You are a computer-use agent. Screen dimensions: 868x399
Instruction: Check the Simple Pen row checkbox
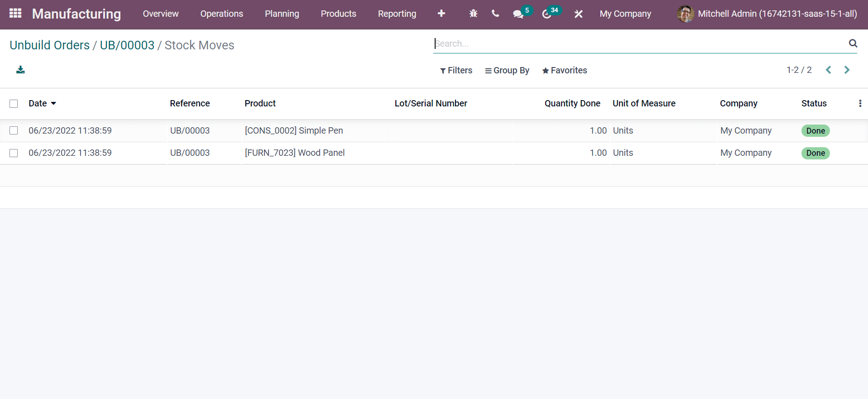tap(14, 130)
